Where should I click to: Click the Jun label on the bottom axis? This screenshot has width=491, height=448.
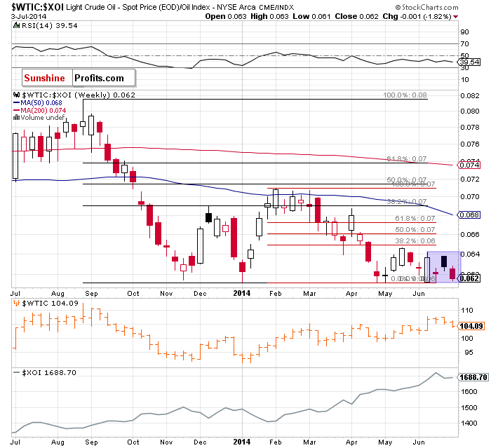pos(419,442)
